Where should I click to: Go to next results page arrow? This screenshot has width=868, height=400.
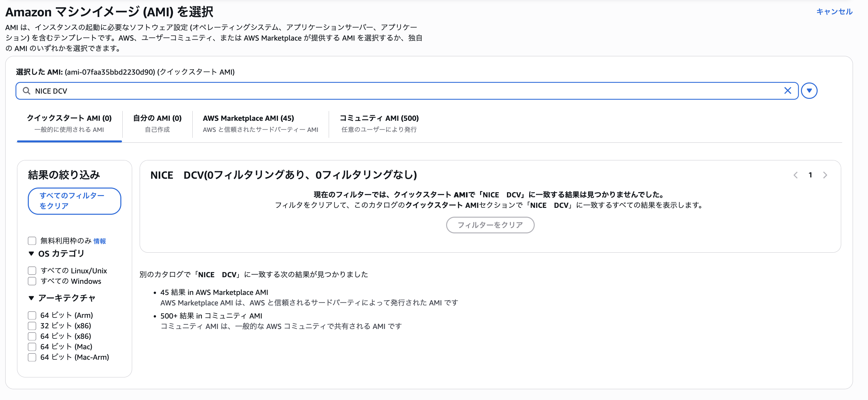pos(825,175)
